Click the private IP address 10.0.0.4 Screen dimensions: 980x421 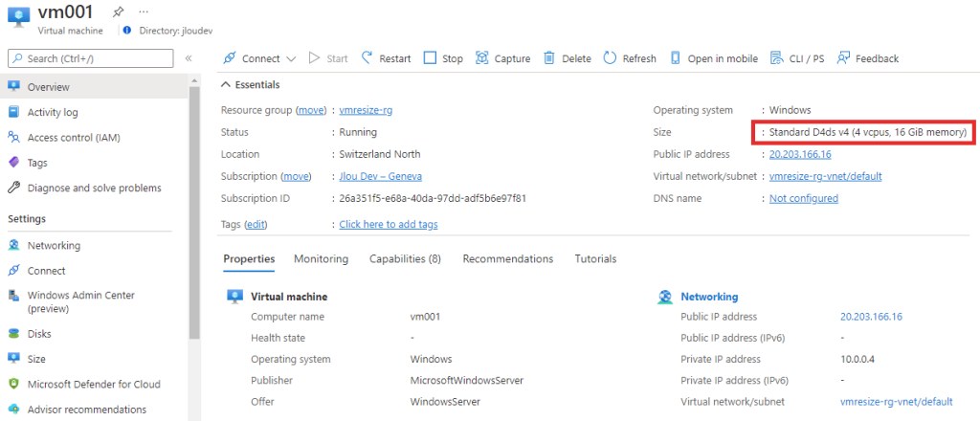[x=859, y=359]
